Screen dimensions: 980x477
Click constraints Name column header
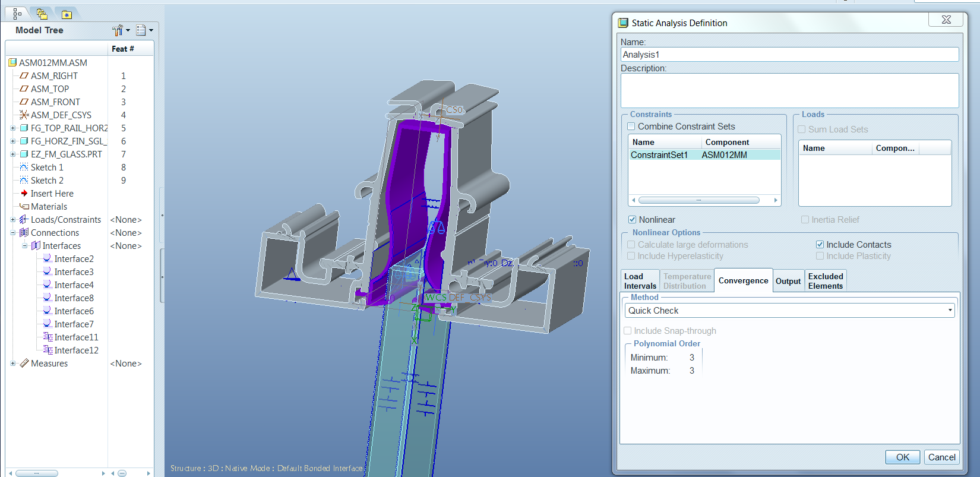click(x=665, y=142)
